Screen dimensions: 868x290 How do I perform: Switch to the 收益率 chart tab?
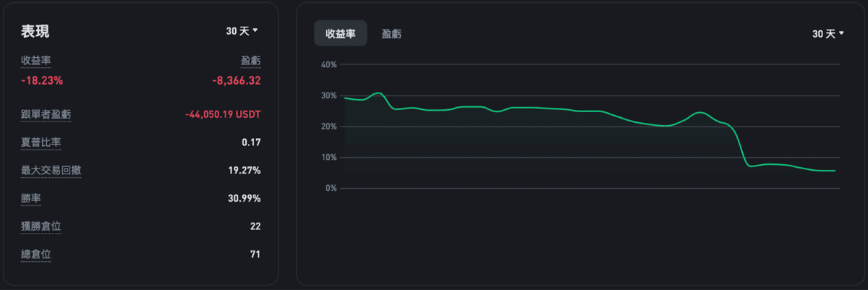340,33
